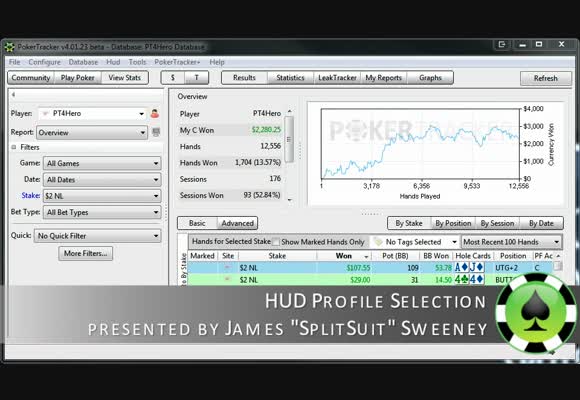Viewport: 580px width, 400px height.
Task: Switch to the View Stats tab
Action: [x=125, y=78]
